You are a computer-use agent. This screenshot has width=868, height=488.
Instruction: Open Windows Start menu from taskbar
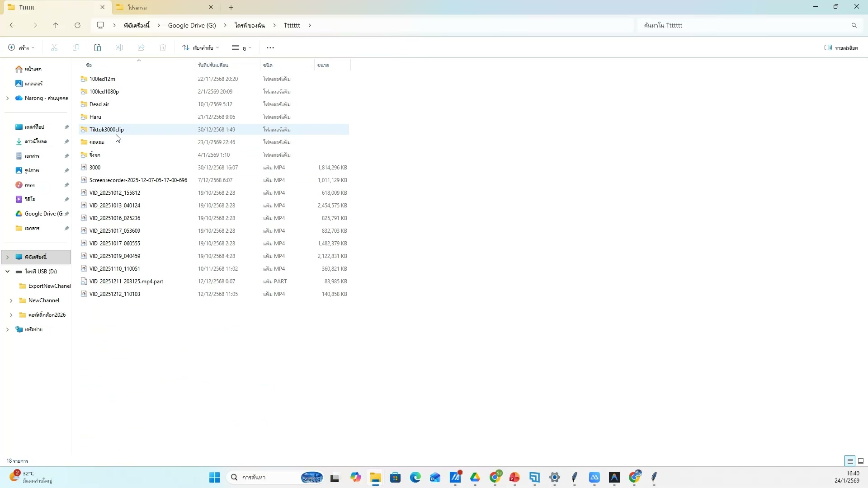214,477
